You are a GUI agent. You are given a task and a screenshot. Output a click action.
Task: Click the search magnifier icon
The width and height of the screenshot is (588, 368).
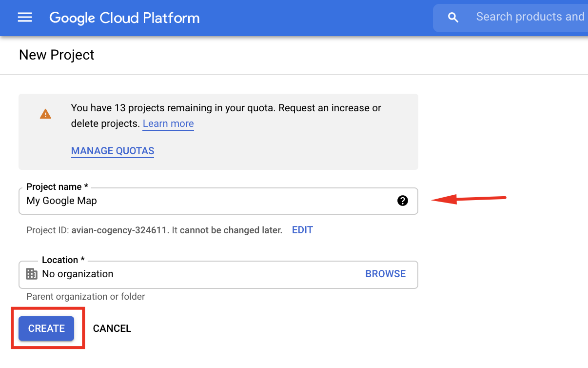click(x=453, y=18)
